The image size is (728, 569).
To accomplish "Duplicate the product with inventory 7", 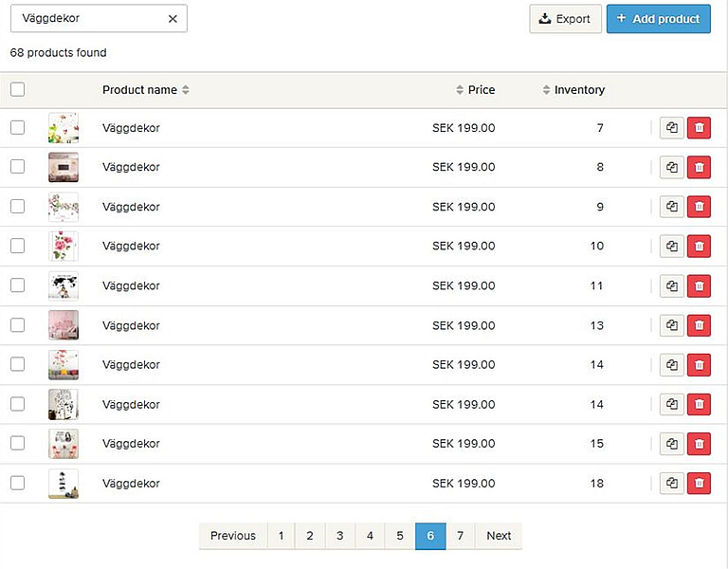I will point(672,128).
